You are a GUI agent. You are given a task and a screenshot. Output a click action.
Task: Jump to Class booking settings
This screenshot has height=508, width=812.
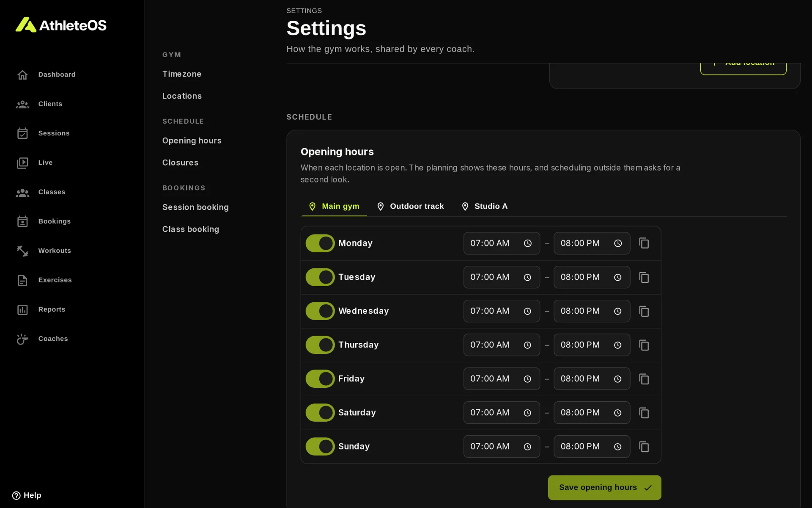[191, 229]
